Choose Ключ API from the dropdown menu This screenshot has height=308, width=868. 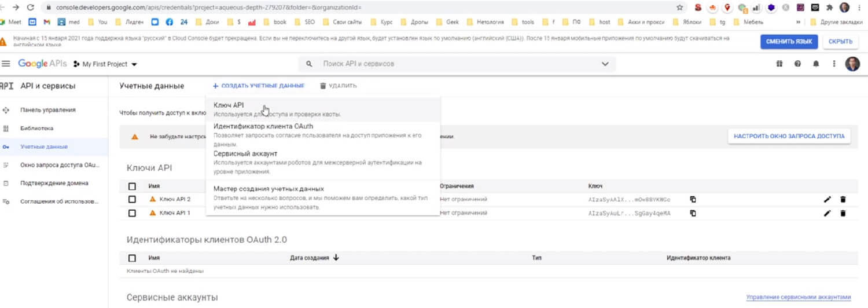click(323, 109)
